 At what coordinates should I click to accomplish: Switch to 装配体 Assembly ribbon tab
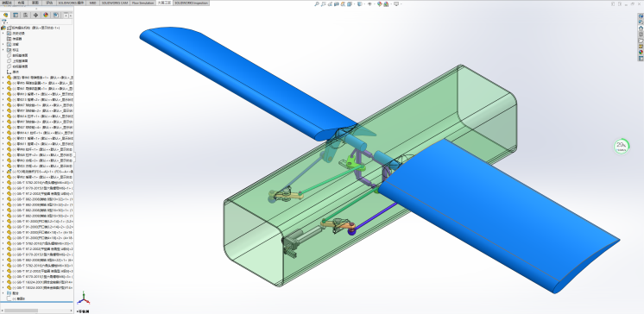pyautogui.click(x=7, y=3)
